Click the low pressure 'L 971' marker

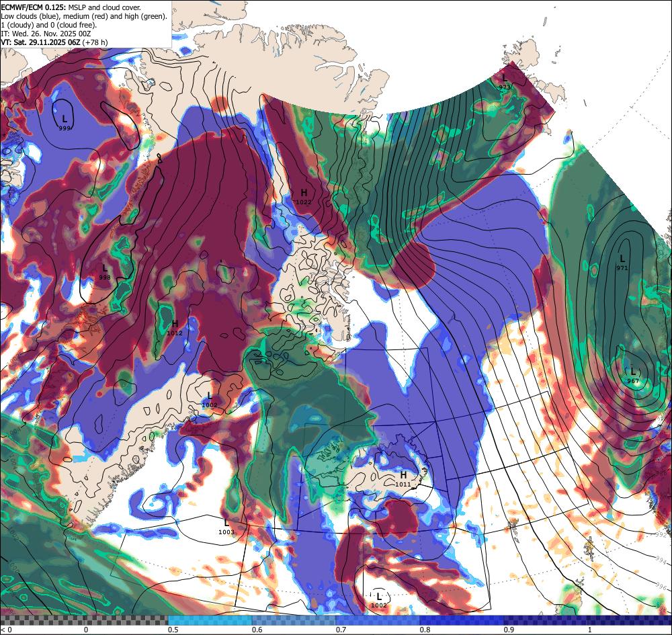[x=622, y=263]
